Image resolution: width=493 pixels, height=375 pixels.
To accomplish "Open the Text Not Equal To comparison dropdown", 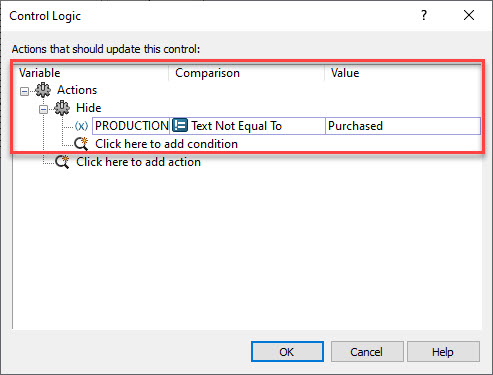I will [247, 126].
